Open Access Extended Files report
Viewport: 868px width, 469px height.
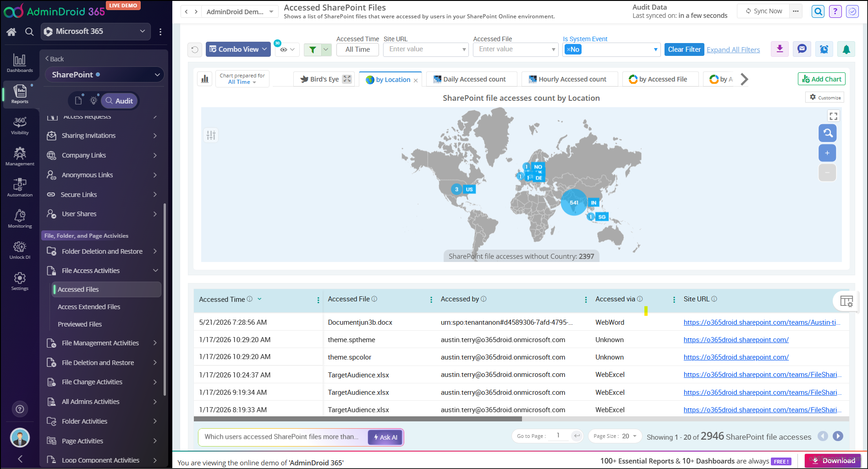pos(89,307)
